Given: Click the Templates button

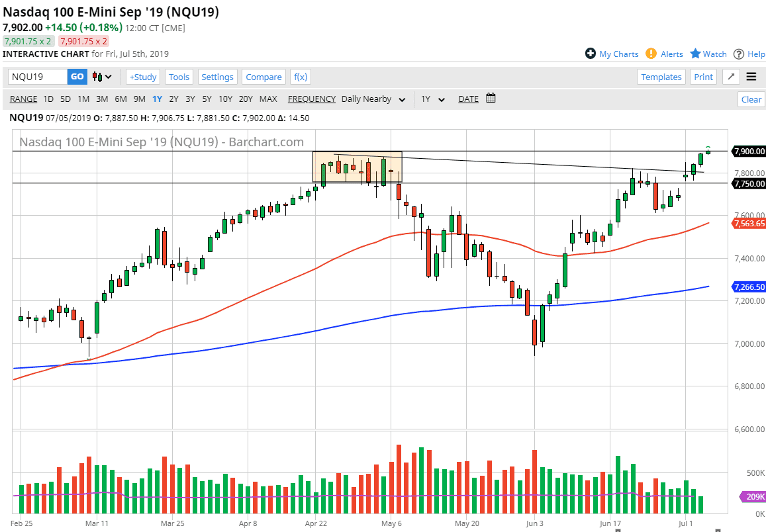Looking at the screenshot, I should (x=661, y=77).
